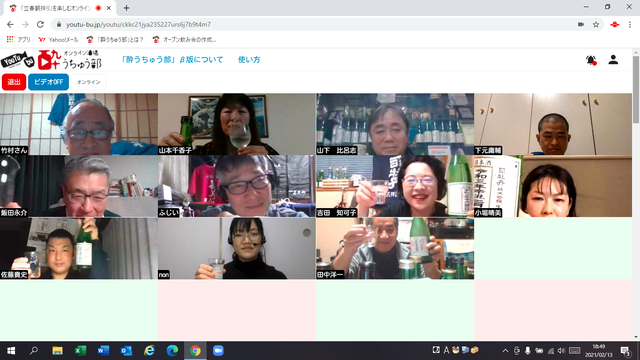Open a new browser tab
This screenshot has width=640, height=360.
point(126,8)
